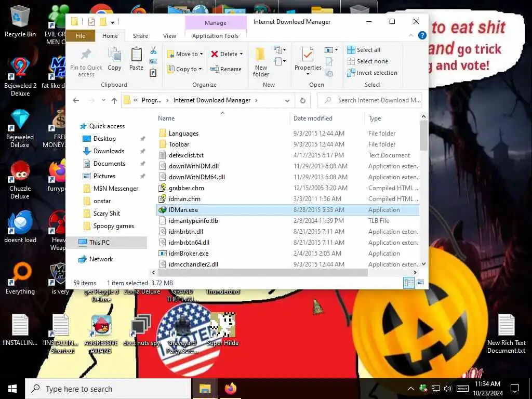Screen dimensions: 532x399
Task: Select the Recycle Bin desktop icon
Action: tap(20, 22)
